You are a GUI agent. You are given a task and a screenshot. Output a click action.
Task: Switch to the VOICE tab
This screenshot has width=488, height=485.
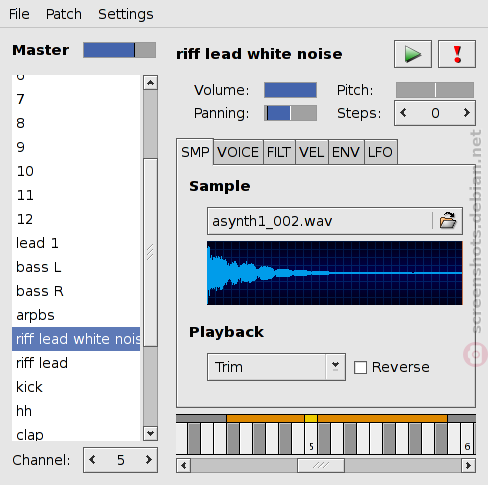coord(238,152)
